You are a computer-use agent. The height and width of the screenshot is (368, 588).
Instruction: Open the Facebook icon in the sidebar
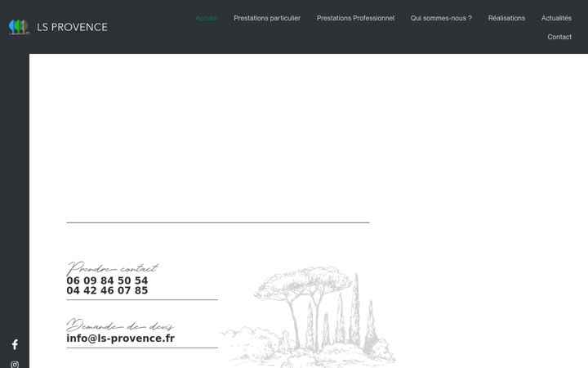point(15,344)
